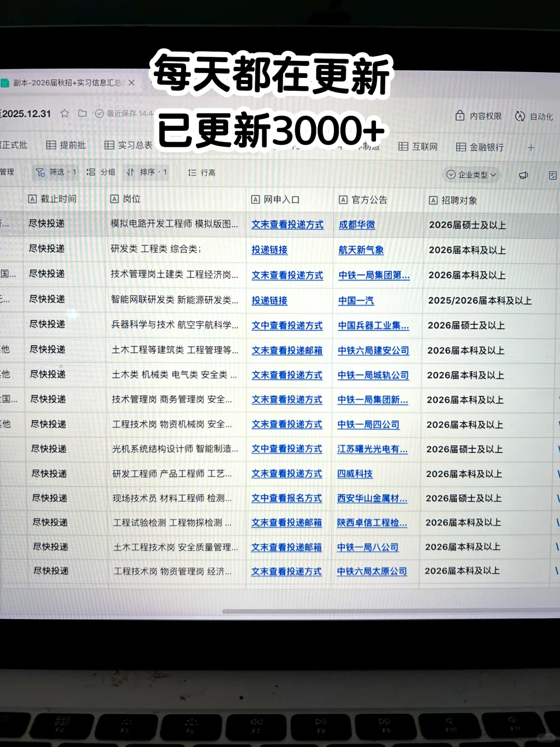Screen dimensions: 560x747
Task: Open the 西安华山金属材 announcement link
Action: point(372,499)
